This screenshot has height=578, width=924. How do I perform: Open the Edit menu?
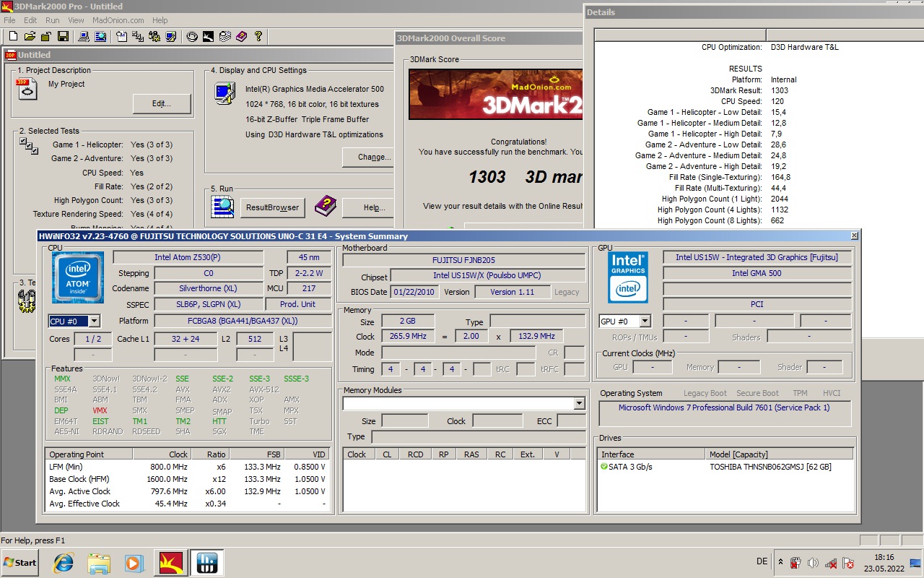(30, 20)
